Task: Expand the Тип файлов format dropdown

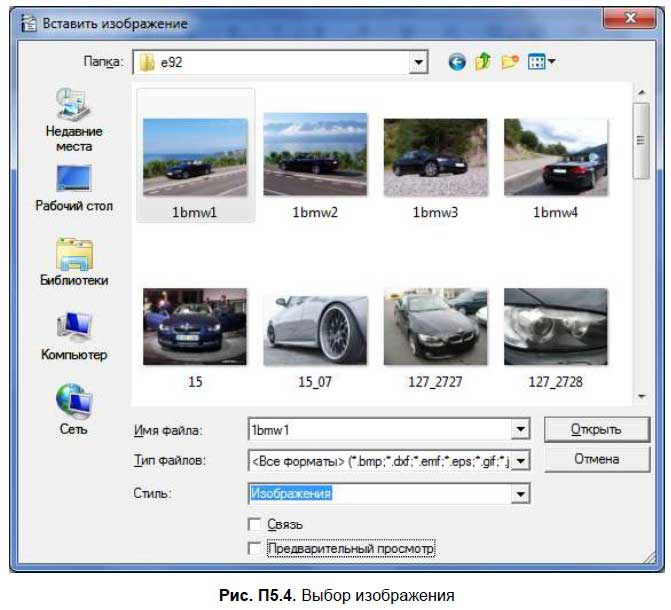Action: [x=520, y=461]
